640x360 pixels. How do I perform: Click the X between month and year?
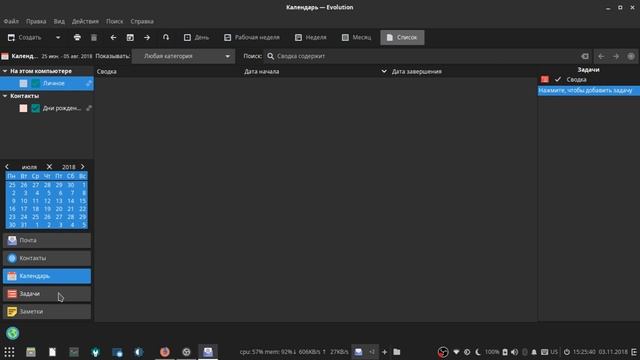49,167
